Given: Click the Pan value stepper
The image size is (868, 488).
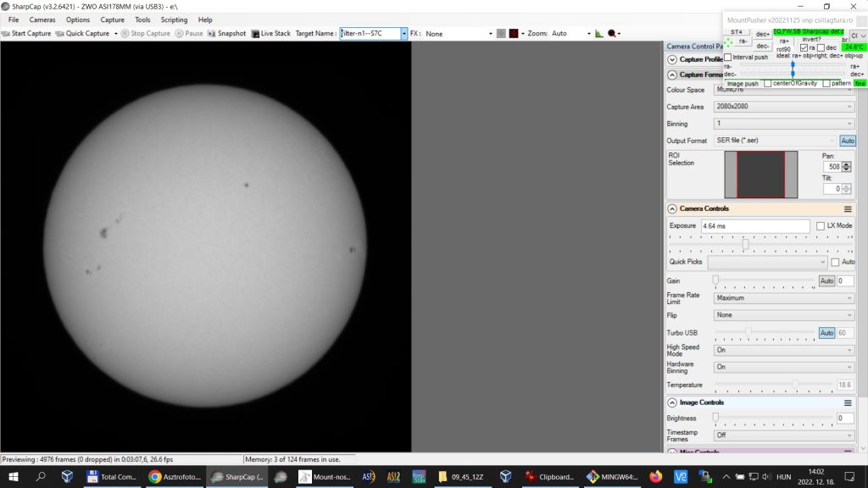Looking at the screenshot, I should click(x=846, y=167).
